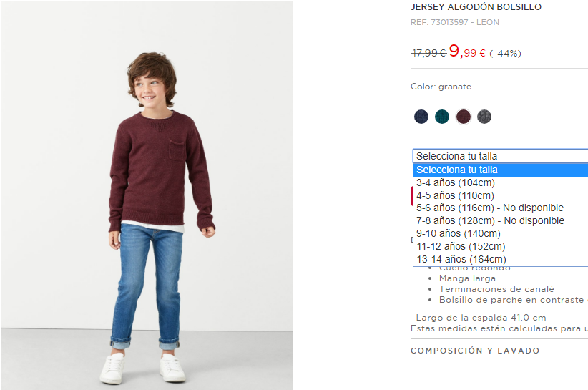
Task: Choose size 13-14 años (164cm)
Action: (x=500, y=259)
